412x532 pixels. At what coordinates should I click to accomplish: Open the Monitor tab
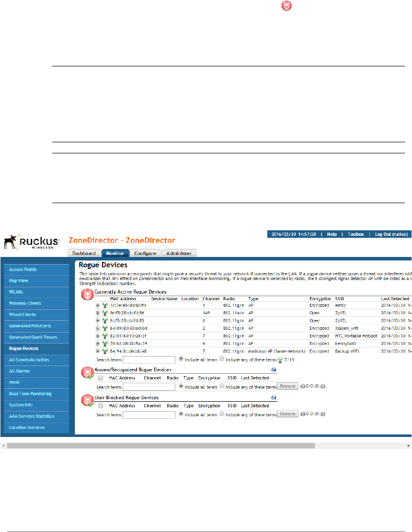tap(115, 253)
